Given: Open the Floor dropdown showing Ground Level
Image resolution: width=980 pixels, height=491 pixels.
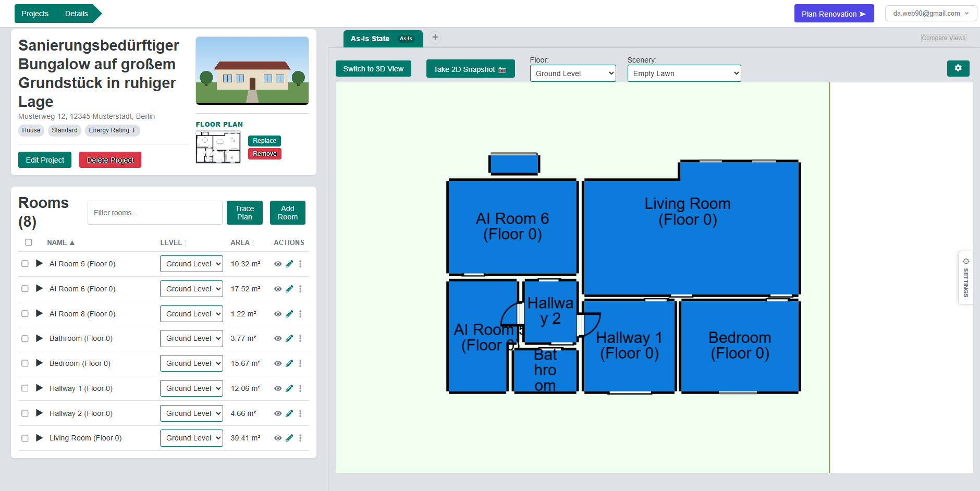Looking at the screenshot, I should [x=573, y=73].
